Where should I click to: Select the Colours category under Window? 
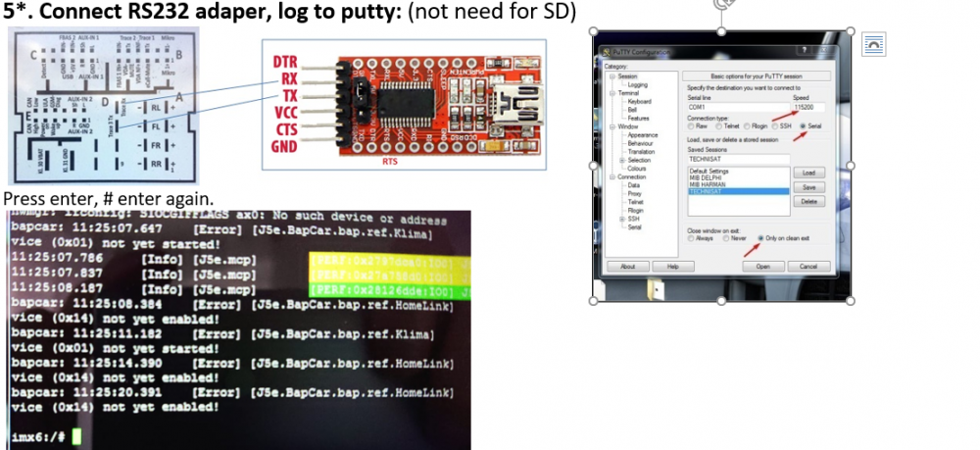pyautogui.click(x=637, y=169)
